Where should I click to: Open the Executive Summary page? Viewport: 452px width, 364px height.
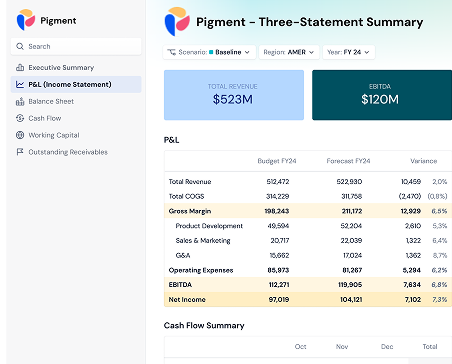coord(76,67)
